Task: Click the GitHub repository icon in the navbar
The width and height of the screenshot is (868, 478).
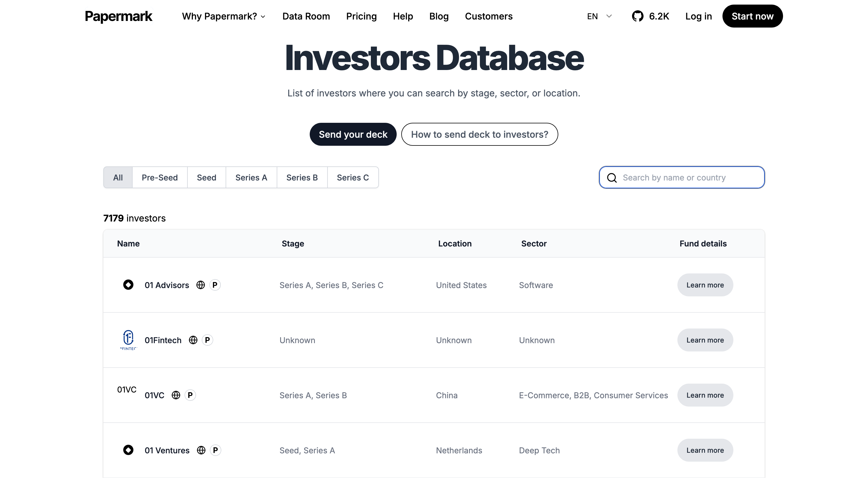Action: 638,16
